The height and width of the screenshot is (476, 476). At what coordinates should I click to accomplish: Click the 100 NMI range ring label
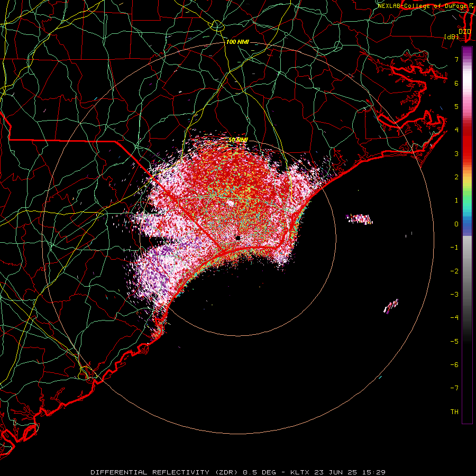[237, 42]
